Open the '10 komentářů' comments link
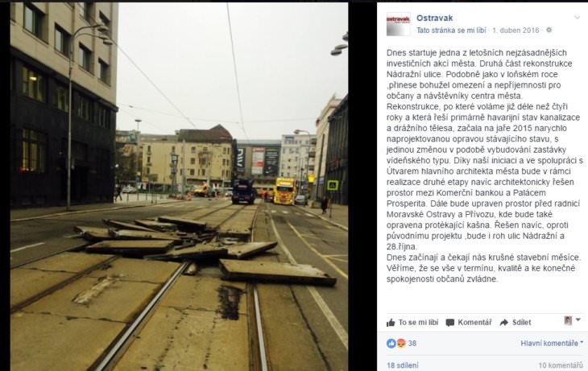The width and height of the screenshot is (588, 371). tap(561, 365)
